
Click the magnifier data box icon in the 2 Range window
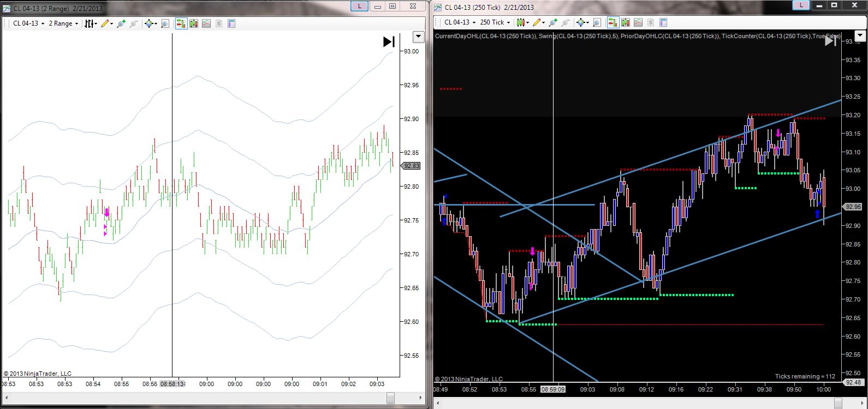point(165,23)
